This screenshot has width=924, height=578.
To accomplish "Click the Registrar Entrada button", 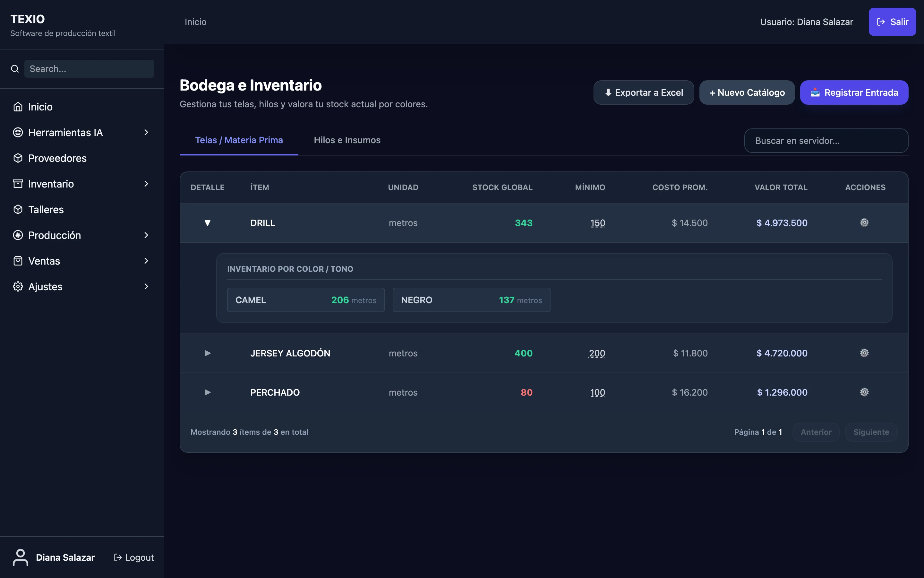I will (854, 92).
